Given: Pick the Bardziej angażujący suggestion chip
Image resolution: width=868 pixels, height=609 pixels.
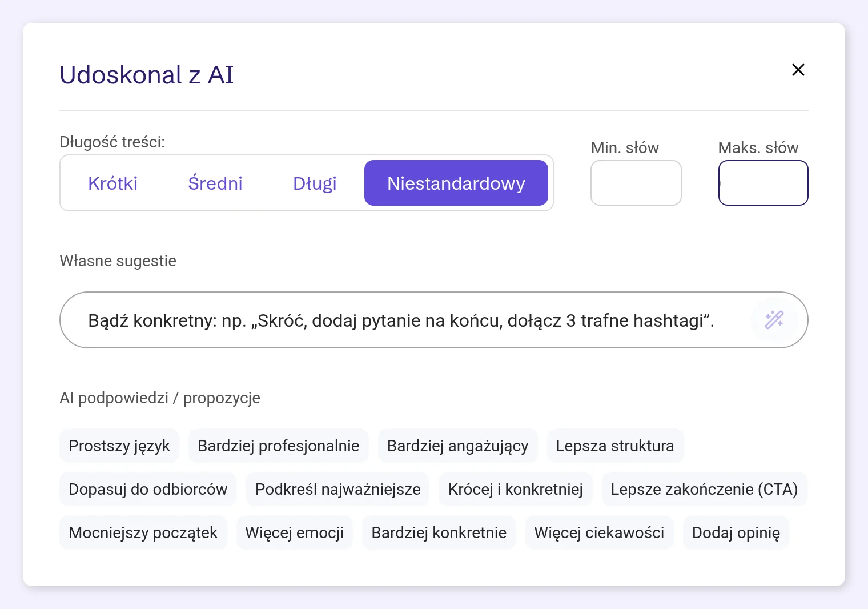Looking at the screenshot, I should click(458, 446).
